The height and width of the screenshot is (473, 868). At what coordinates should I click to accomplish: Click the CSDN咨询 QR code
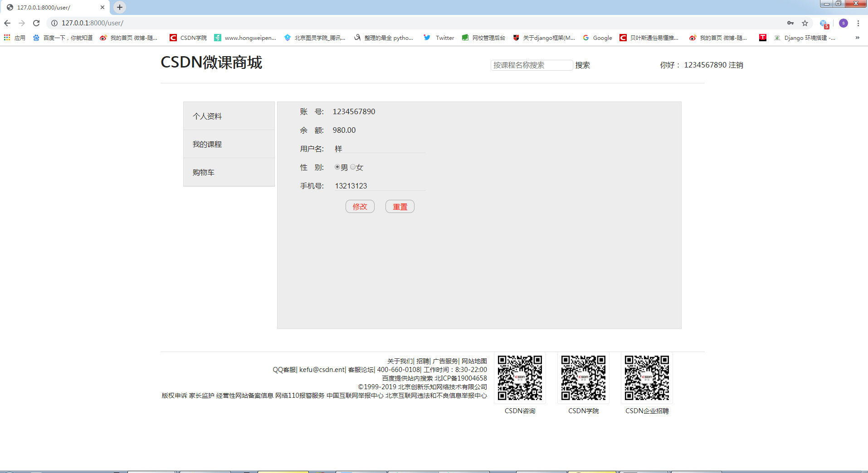[520, 378]
